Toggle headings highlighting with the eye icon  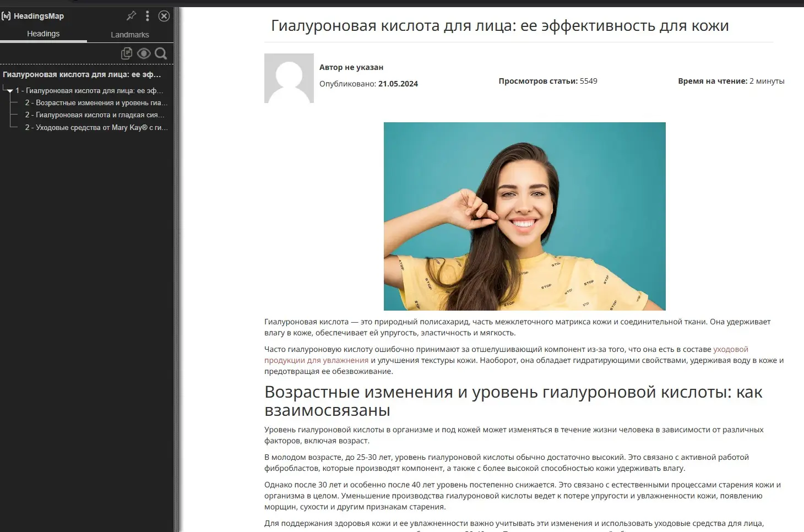coord(144,53)
